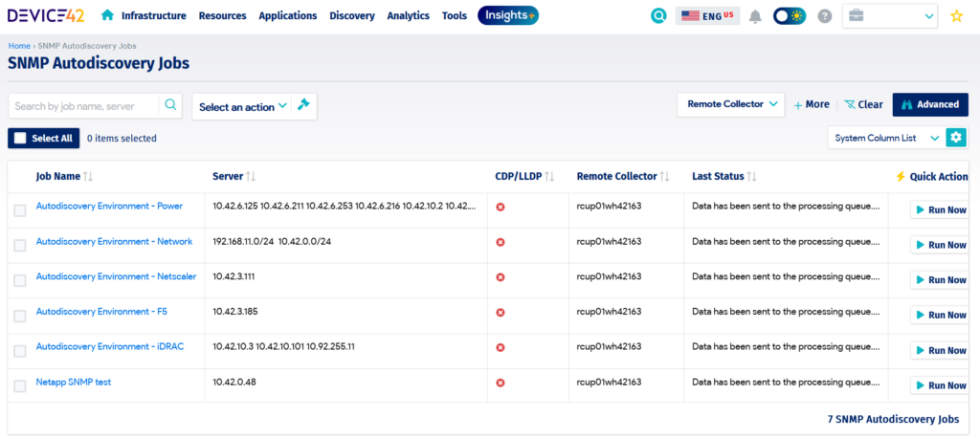The height and width of the screenshot is (439, 980).
Task: Open column settings gear icon
Action: point(956,138)
